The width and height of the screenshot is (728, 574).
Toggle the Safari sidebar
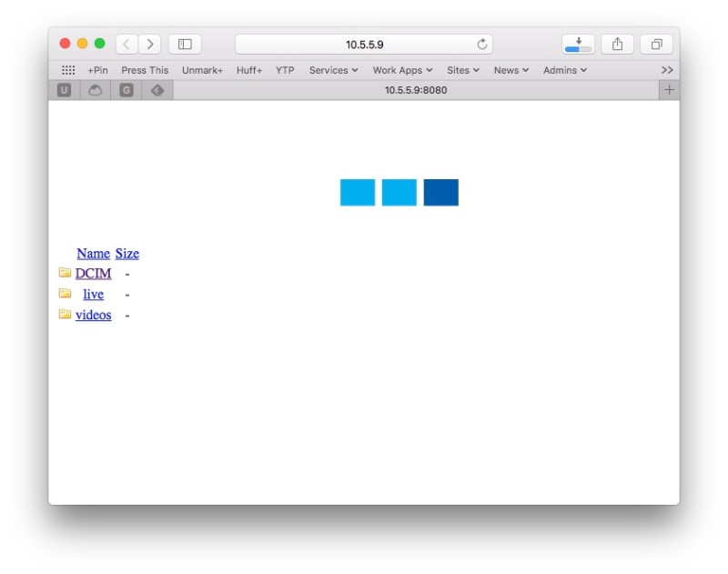coord(185,43)
